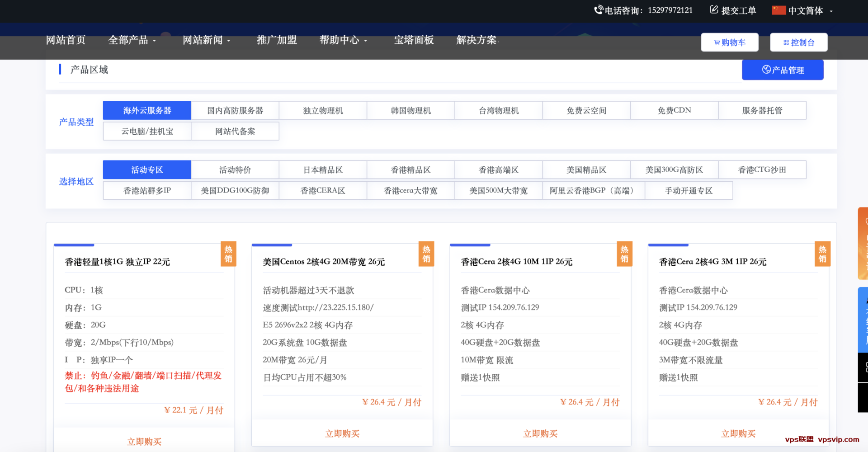868x452 pixels.
Task: Open the 购物车 shopping cart button
Action: [x=730, y=42]
